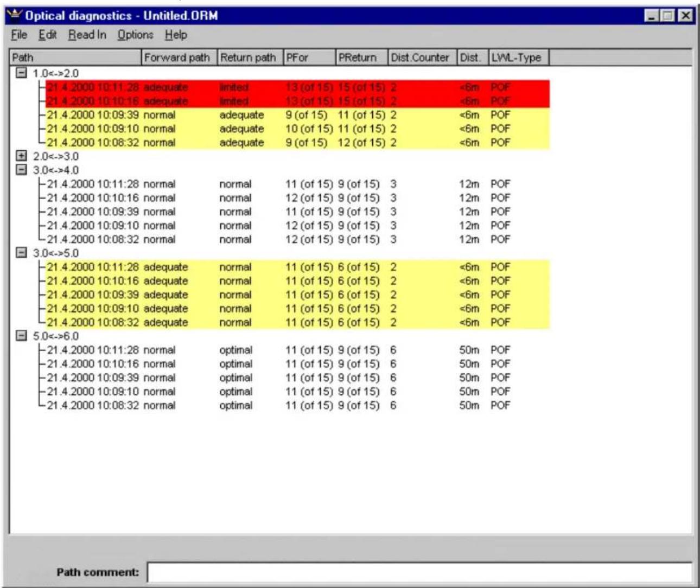Expand the 2.0<->3.0 path node
This screenshot has width=700, height=588.
[x=21, y=156]
